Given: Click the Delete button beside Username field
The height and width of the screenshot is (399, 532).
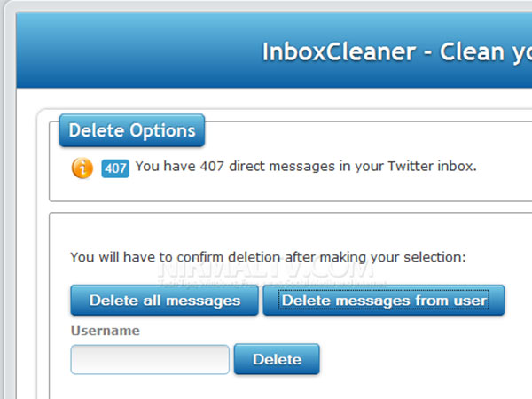Looking at the screenshot, I should (x=277, y=359).
